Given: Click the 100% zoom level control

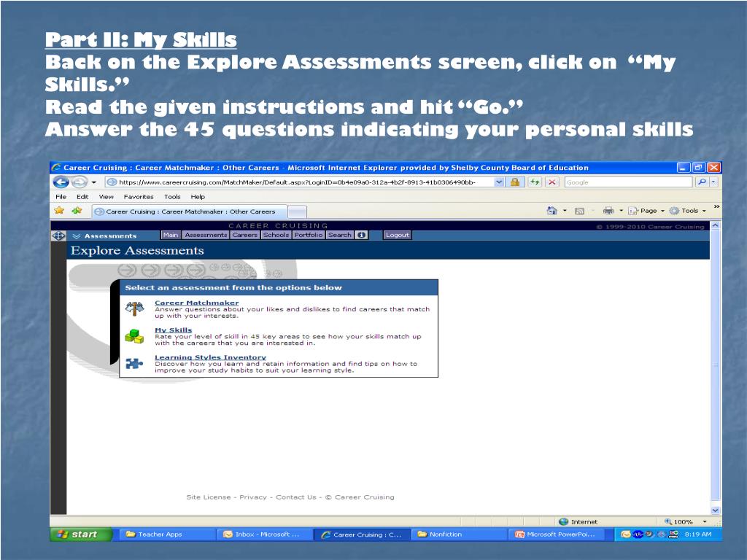Looking at the screenshot, I should click(x=678, y=521).
